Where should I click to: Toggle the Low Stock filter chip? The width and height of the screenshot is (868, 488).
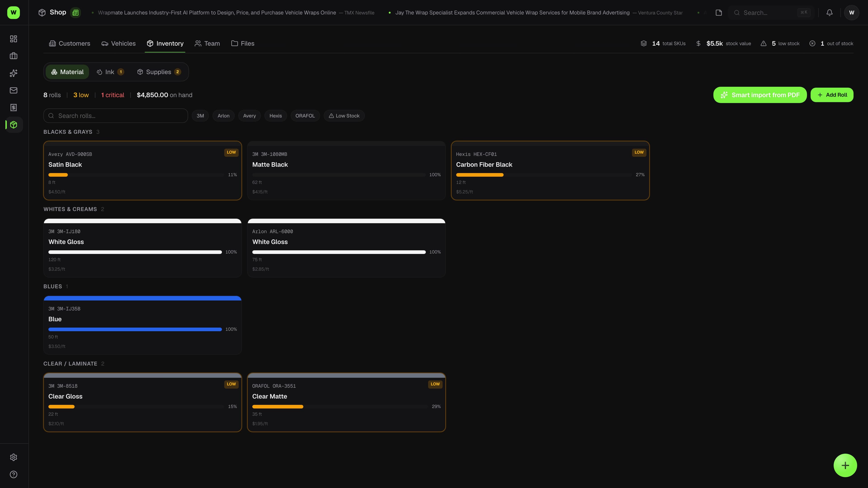pyautogui.click(x=344, y=115)
